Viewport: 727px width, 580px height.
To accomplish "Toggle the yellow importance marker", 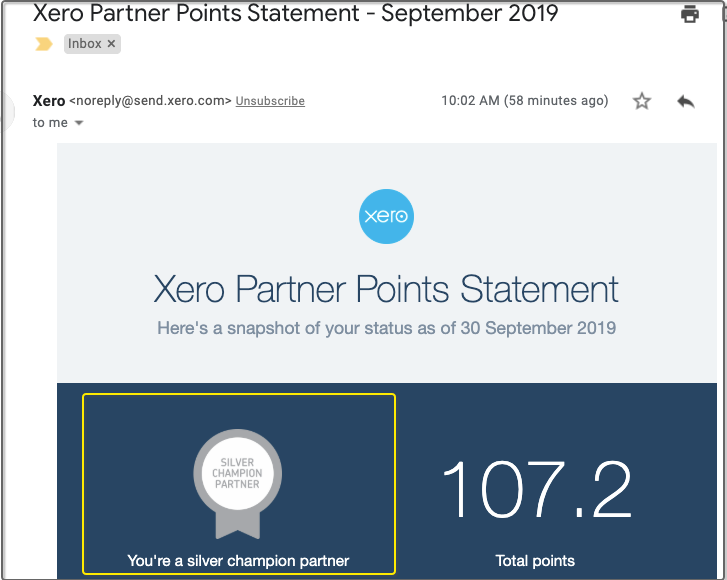I will pos(44,44).
